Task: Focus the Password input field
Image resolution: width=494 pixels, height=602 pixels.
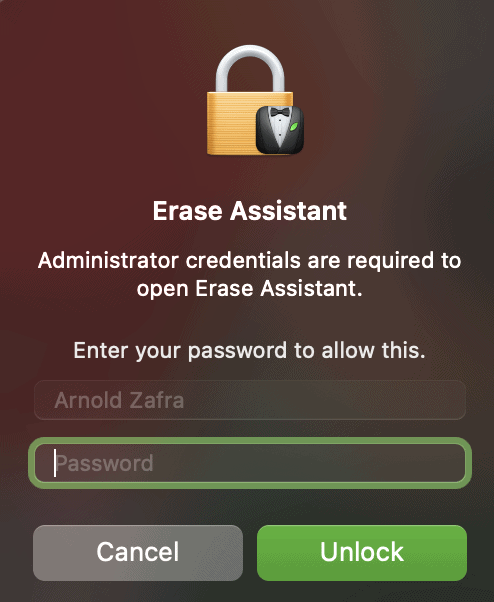Action: tap(250, 463)
